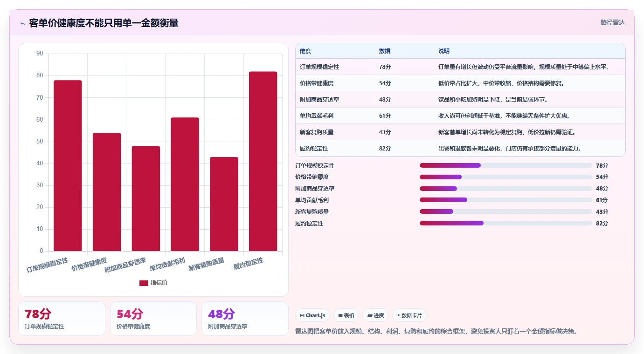Select the 价格带健康度 table row name
This screenshot has height=354, width=644.
click(317, 83)
